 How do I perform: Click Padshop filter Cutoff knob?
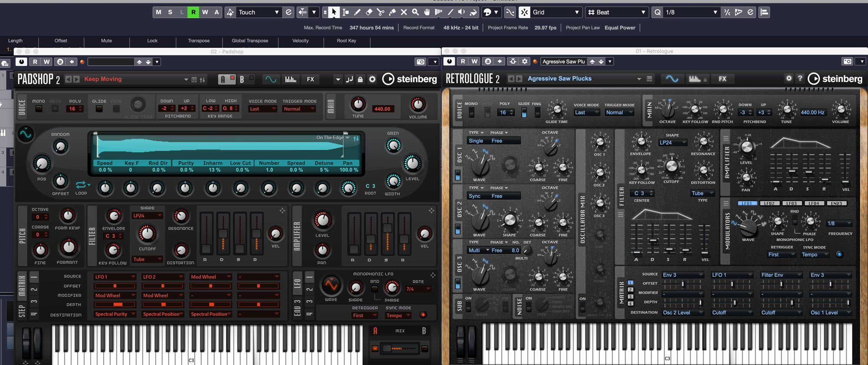coord(147,234)
